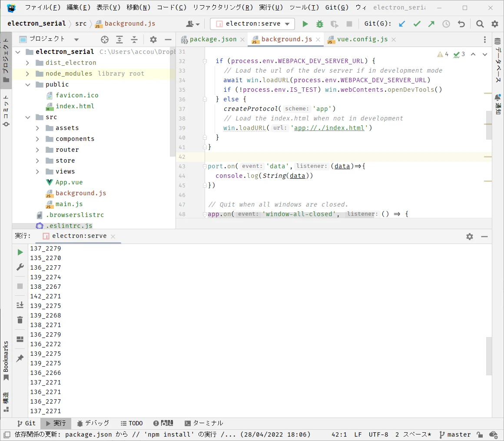The image size is (504, 441).
Task: Open the ターミナル tool window
Action: click(x=204, y=423)
